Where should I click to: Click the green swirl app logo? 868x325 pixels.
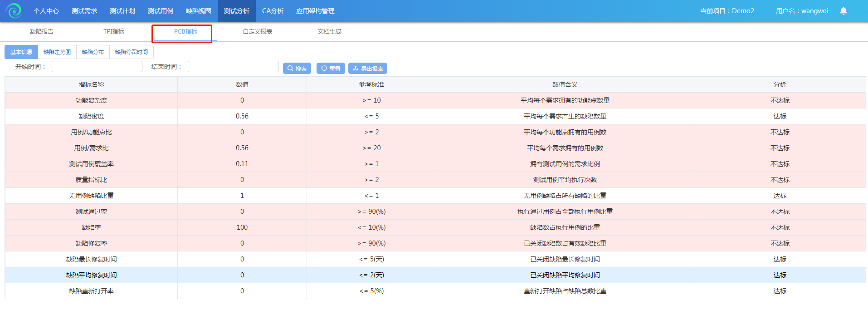(14, 10)
